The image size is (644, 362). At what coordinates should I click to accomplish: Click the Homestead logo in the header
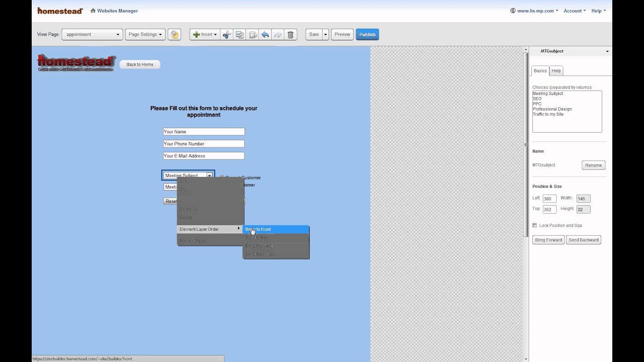(x=60, y=11)
